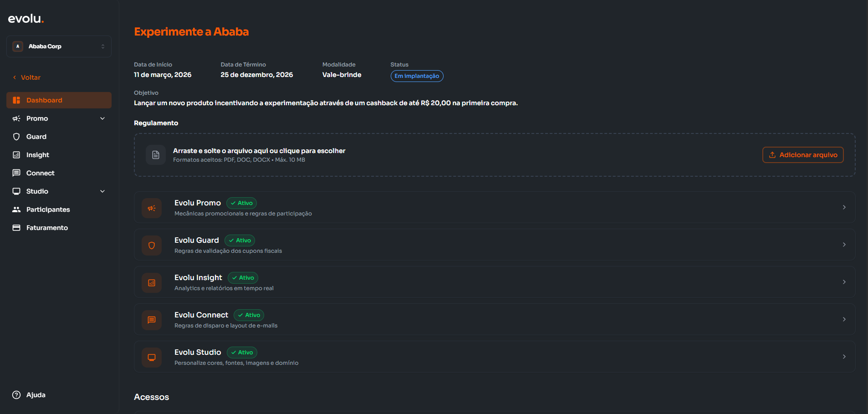Select Insight in the sidebar

click(37, 155)
